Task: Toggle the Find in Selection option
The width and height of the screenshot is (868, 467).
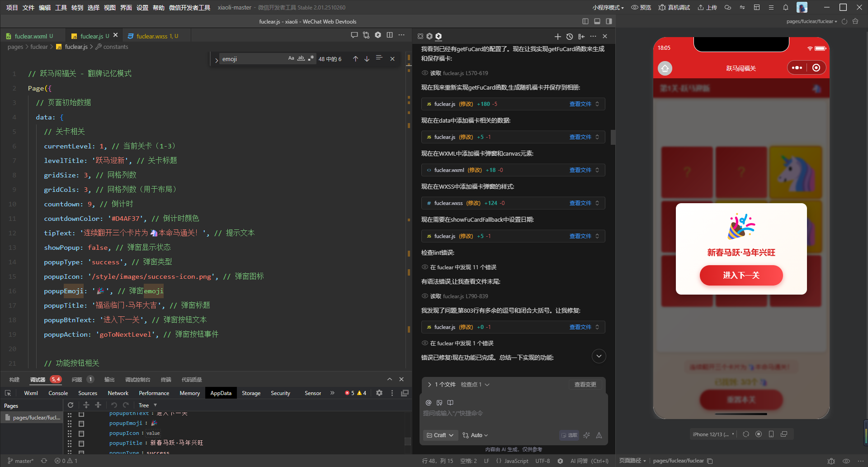Action: 379,58
